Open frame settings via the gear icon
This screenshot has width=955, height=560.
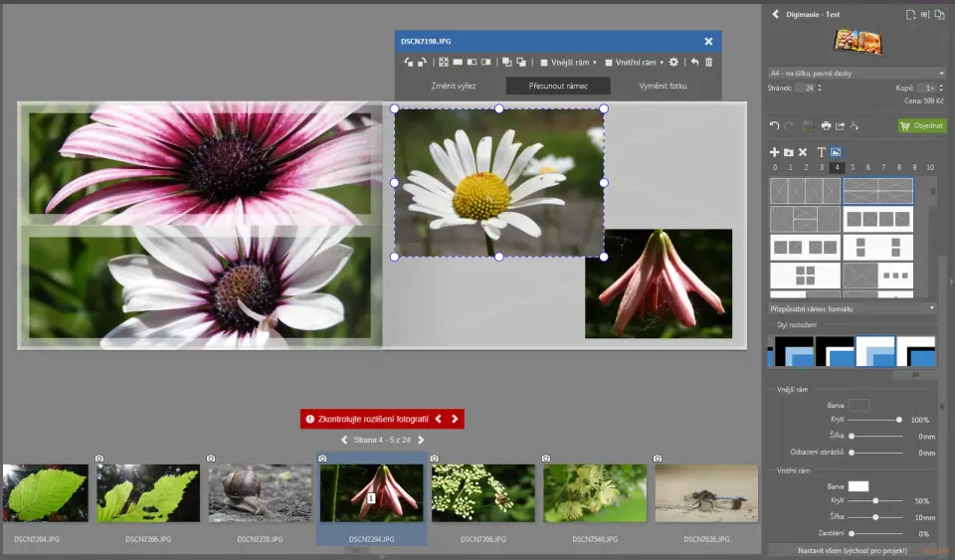click(x=673, y=62)
